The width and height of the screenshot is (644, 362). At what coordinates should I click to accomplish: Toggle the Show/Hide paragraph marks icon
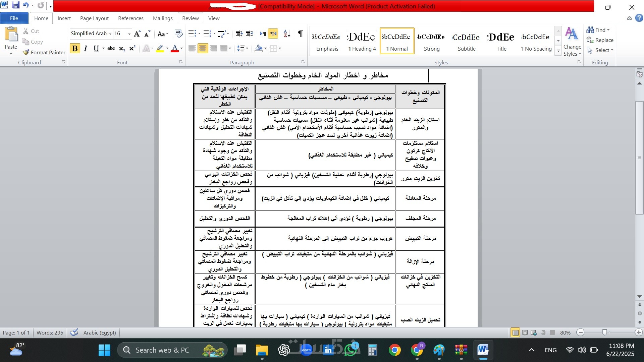pyautogui.click(x=300, y=34)
